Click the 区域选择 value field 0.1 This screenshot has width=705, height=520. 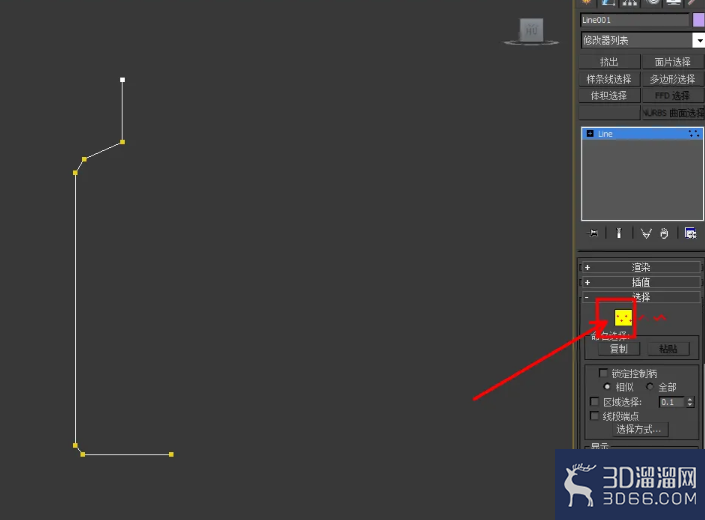pyautogui.click(x=672, y=402)
